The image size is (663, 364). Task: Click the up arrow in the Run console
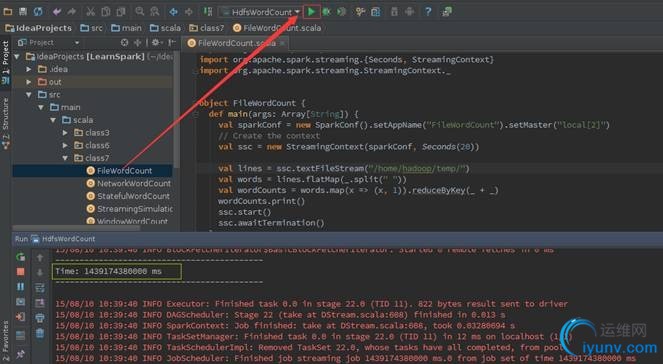click(x=40, y=257)
